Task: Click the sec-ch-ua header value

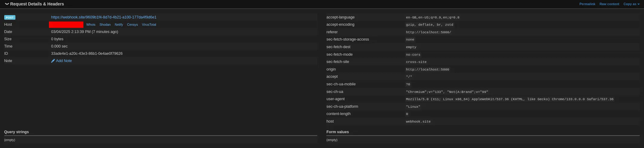Action: coord(447,92)
